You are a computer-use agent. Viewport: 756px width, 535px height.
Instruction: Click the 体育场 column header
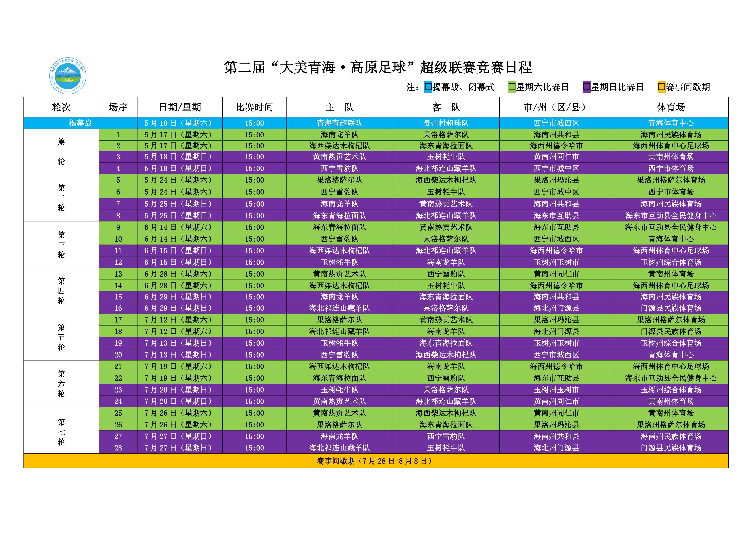[x=671, y=107]
